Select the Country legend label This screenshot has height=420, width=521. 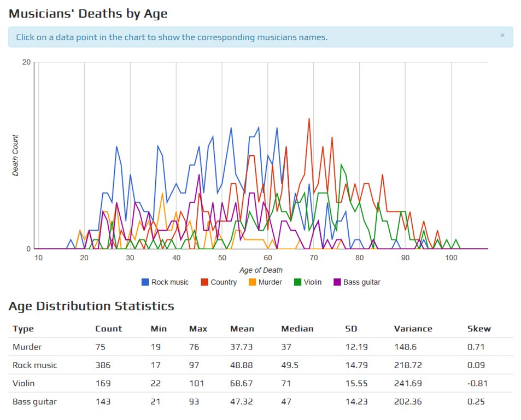224,282
